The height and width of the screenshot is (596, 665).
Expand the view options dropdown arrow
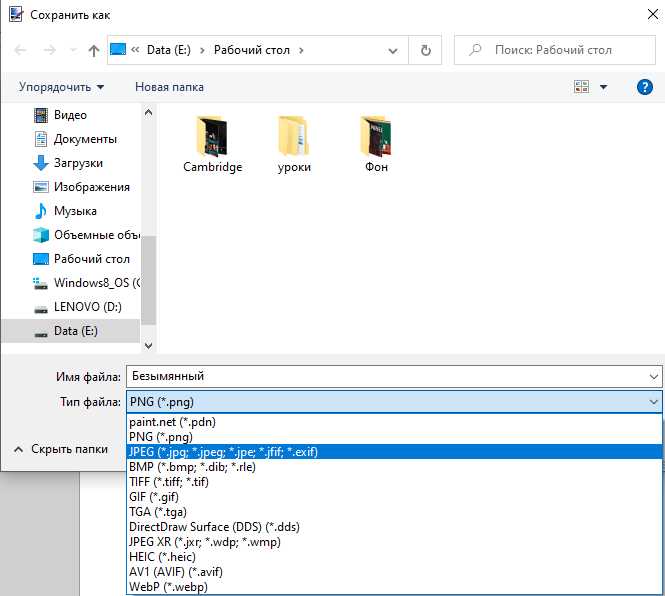(603, 87)
